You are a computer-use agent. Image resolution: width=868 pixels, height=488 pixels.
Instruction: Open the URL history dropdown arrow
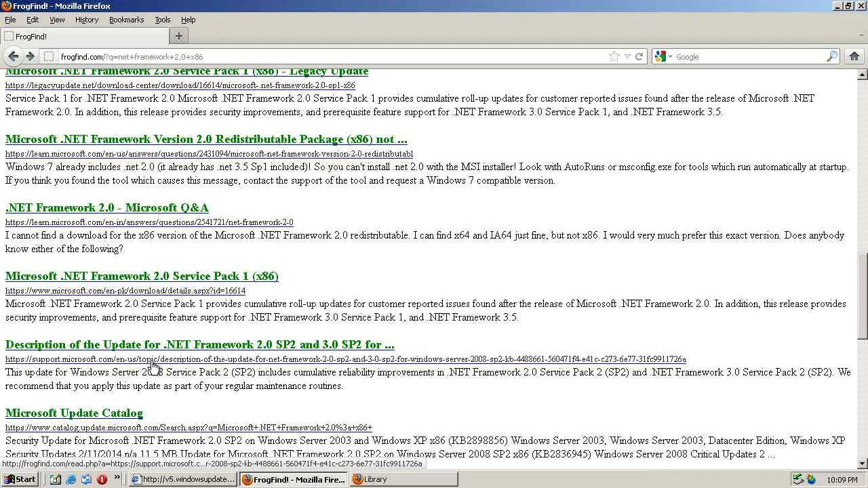(x=627, y=57)
